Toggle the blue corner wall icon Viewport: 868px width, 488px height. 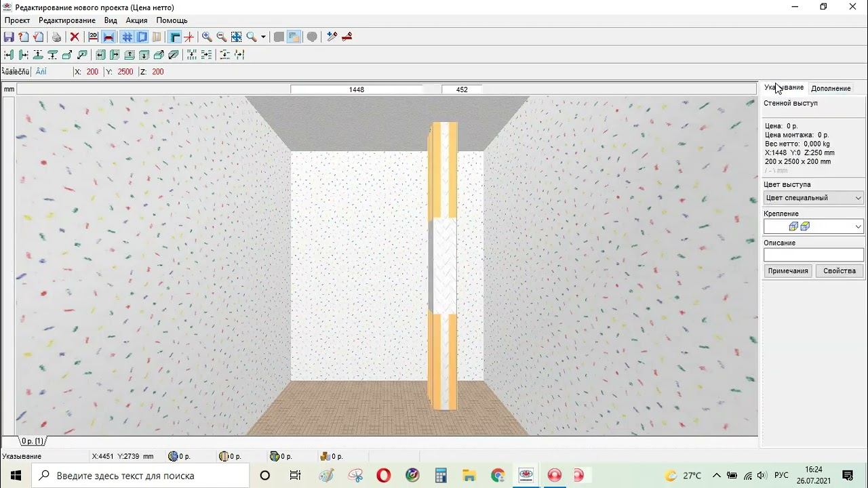(175, 37)
